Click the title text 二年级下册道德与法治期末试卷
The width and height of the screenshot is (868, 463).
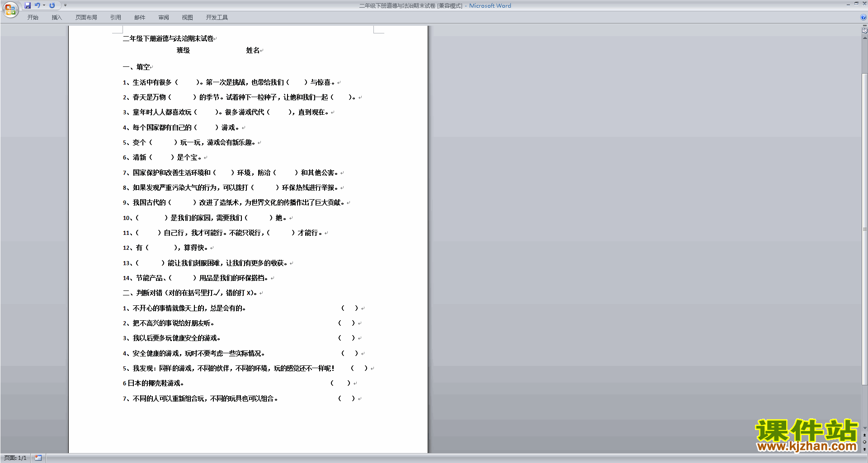point(168,39)
